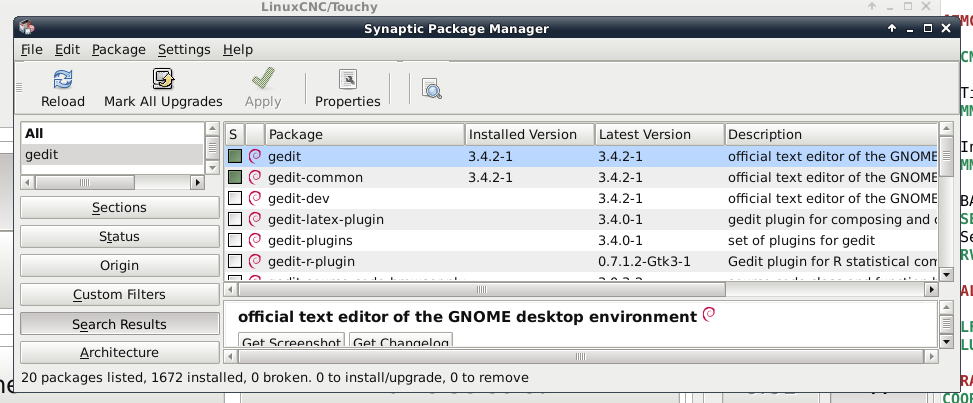Click Debian swirl icon beside gedit-common

[254, 177]
